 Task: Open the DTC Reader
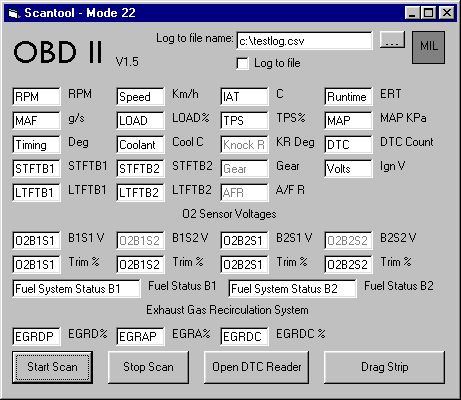(x=256, y=367)
